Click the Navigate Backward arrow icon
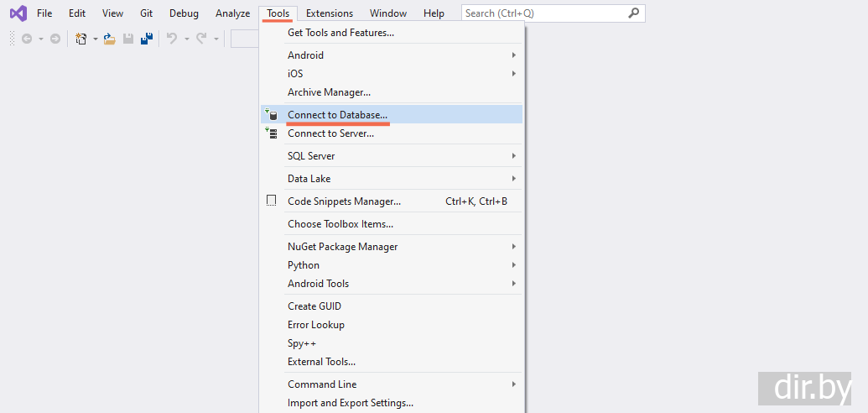 [x=27, y=39]
